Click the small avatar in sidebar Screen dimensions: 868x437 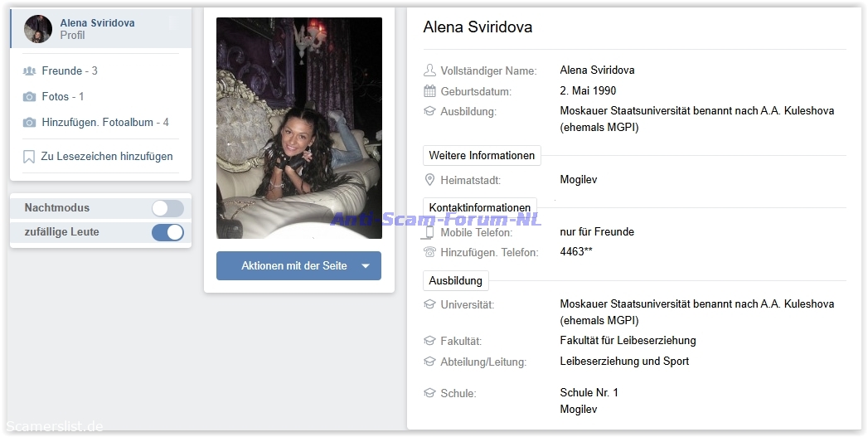[x=38, y=29]
